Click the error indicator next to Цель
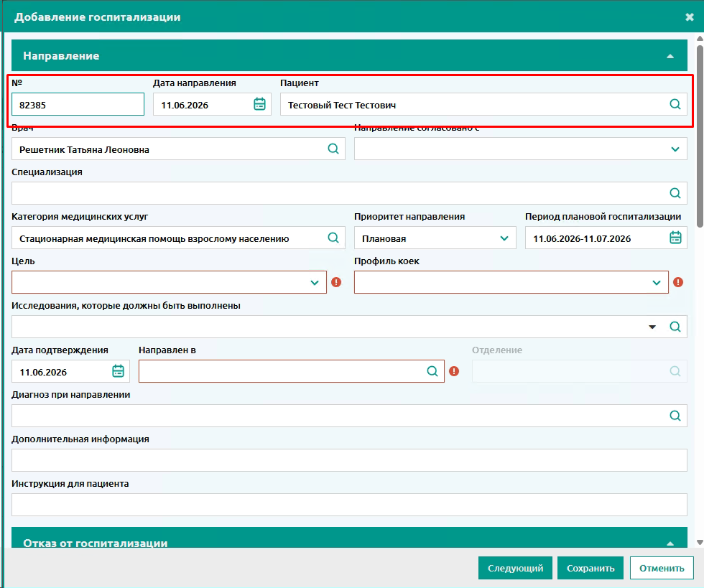This screenshot has width=704, height=588. [336, 282]
